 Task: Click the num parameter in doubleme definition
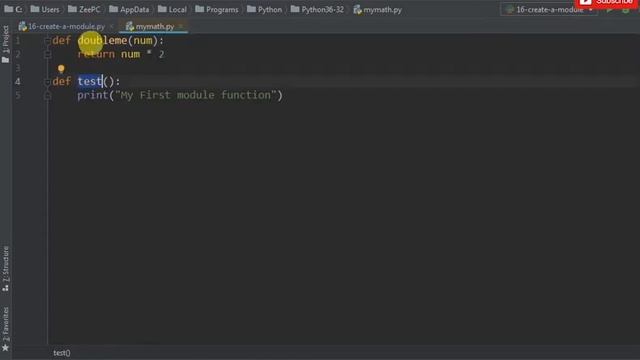(143, 41)
